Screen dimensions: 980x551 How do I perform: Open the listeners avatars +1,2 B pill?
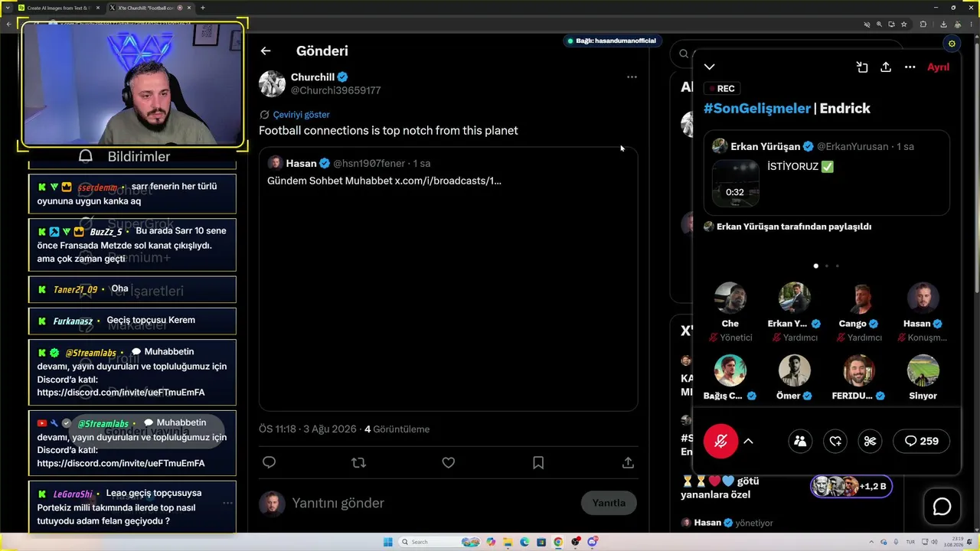click(x=851, y=486)
